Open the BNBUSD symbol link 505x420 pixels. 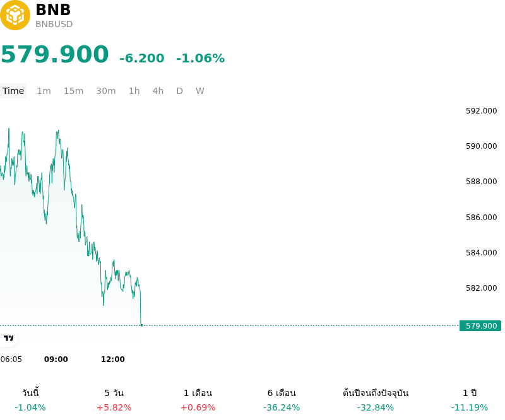click(54, 24)
